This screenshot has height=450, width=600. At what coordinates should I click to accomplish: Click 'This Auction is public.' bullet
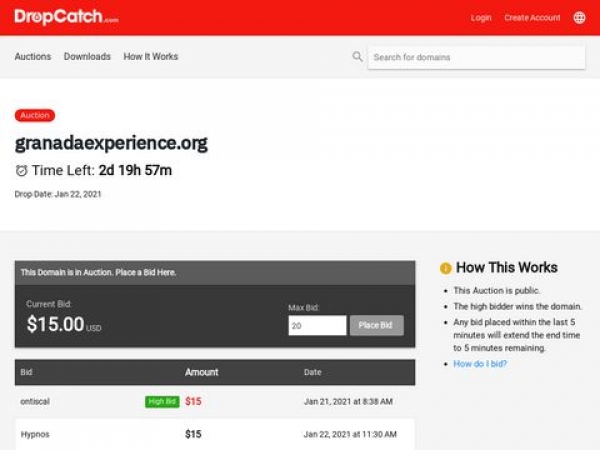coord(496,290)
